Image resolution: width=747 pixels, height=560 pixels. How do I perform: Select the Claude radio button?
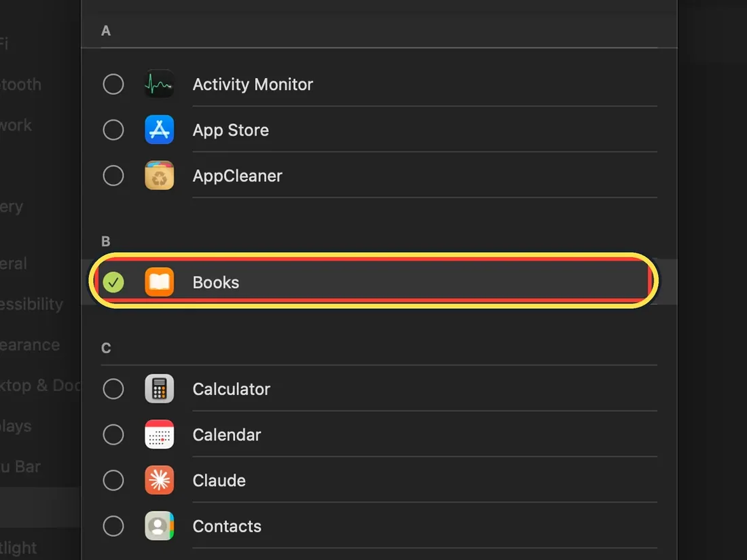113,481
